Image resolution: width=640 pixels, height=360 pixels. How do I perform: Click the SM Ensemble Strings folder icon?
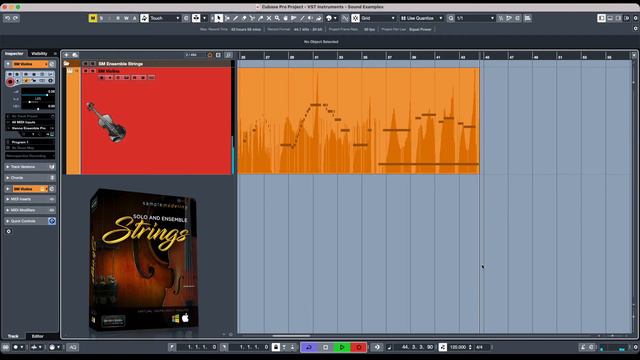pos(66,64)
